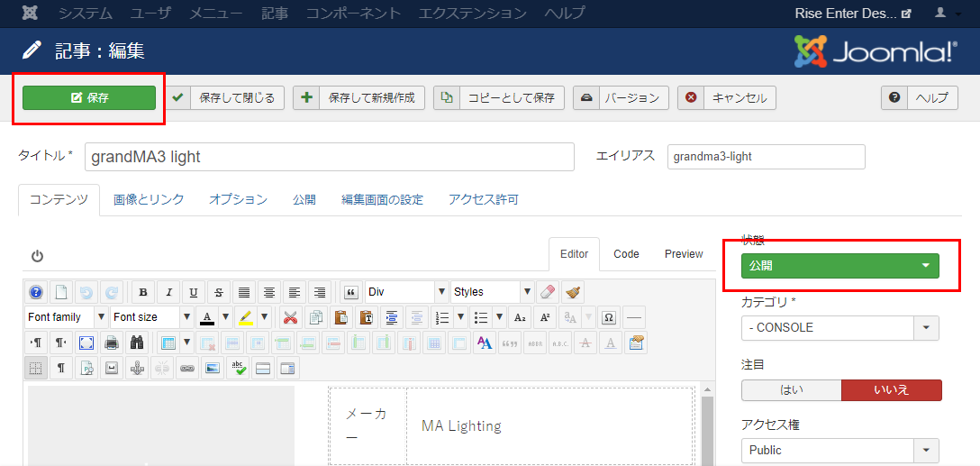Image resolution: width=980 pixels, height=466 pixels.
Task: Click the subscript icon
Action: (520, 317)
